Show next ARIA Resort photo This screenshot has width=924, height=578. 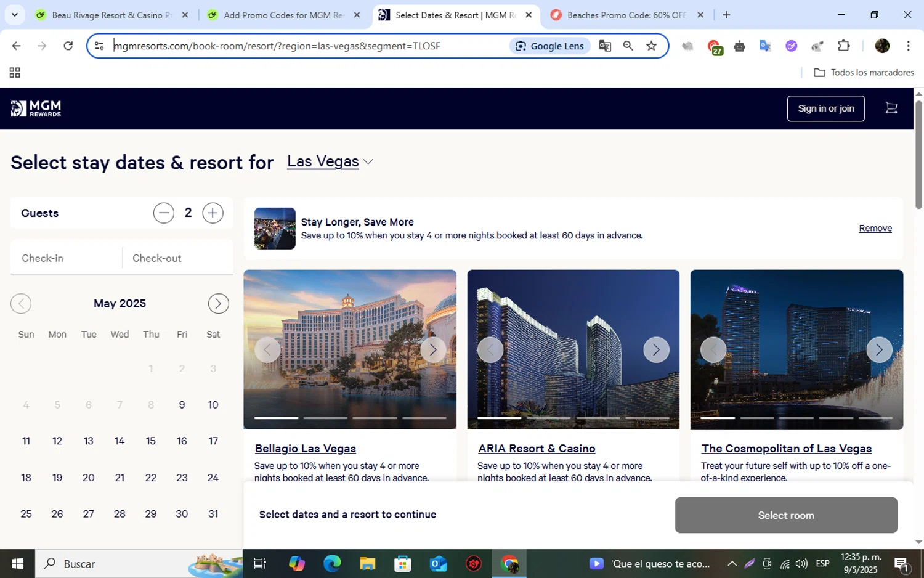(656, 350)
